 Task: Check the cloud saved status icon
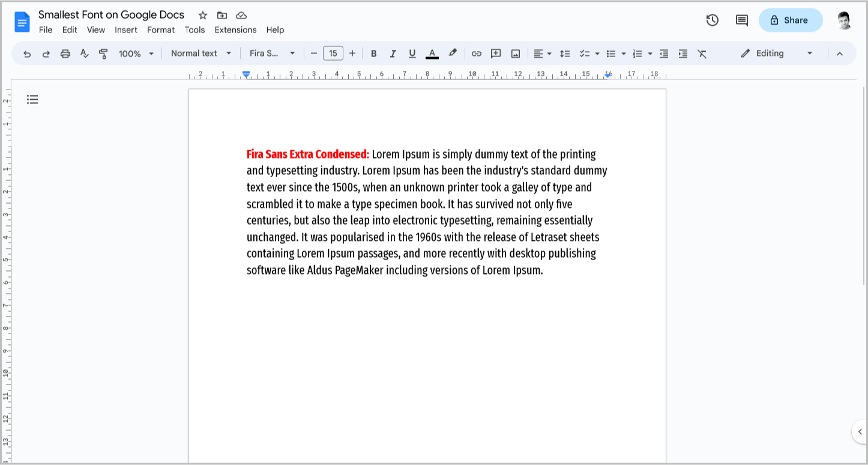(x=241, y=15)
